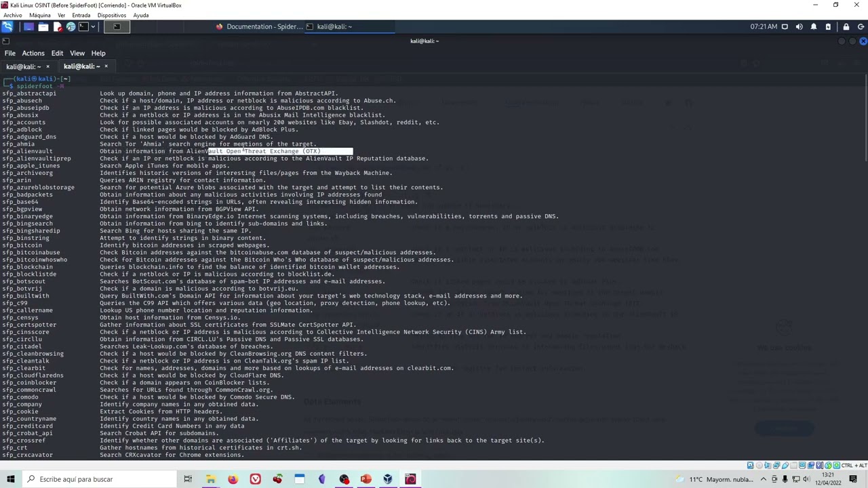Click VirtualBox optical disk status icon
The image size is (868, 488).
759,465
